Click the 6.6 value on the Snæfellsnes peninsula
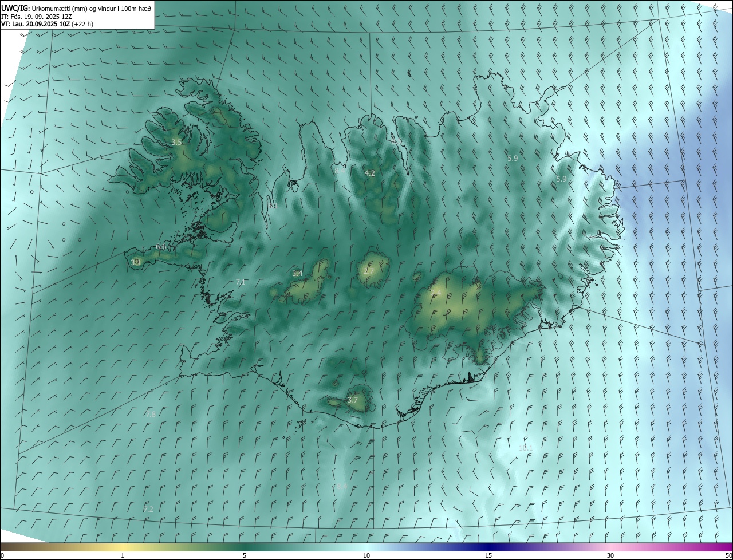 (x=161, y=247)
